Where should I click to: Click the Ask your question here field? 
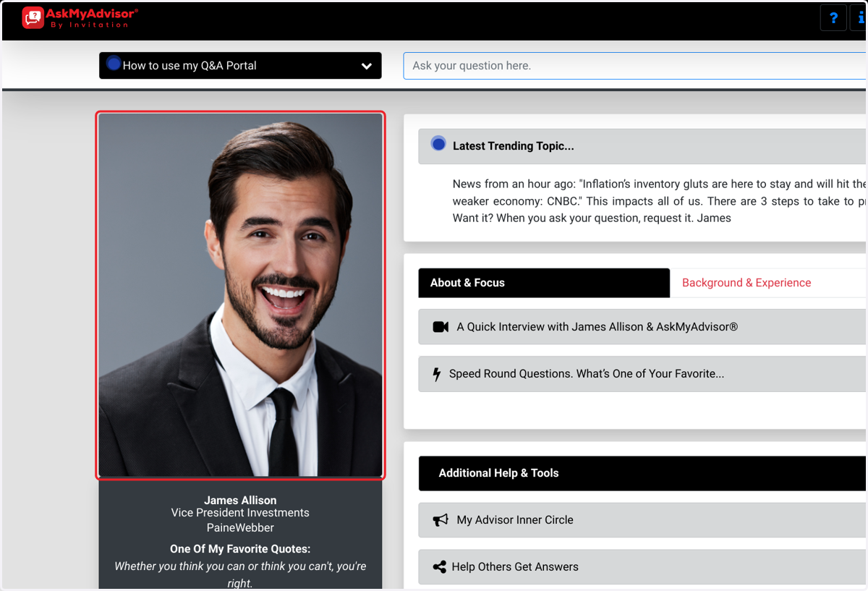coord(635,66)
